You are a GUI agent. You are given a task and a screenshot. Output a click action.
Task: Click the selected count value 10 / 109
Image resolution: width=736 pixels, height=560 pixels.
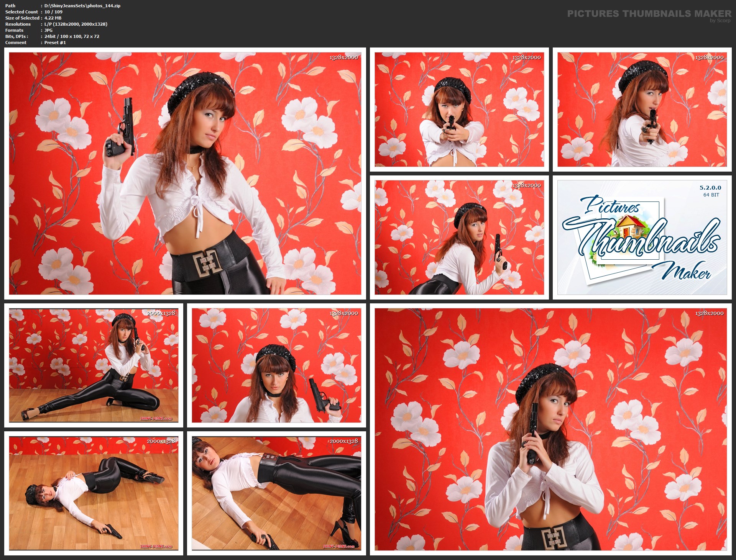point(53,12)
